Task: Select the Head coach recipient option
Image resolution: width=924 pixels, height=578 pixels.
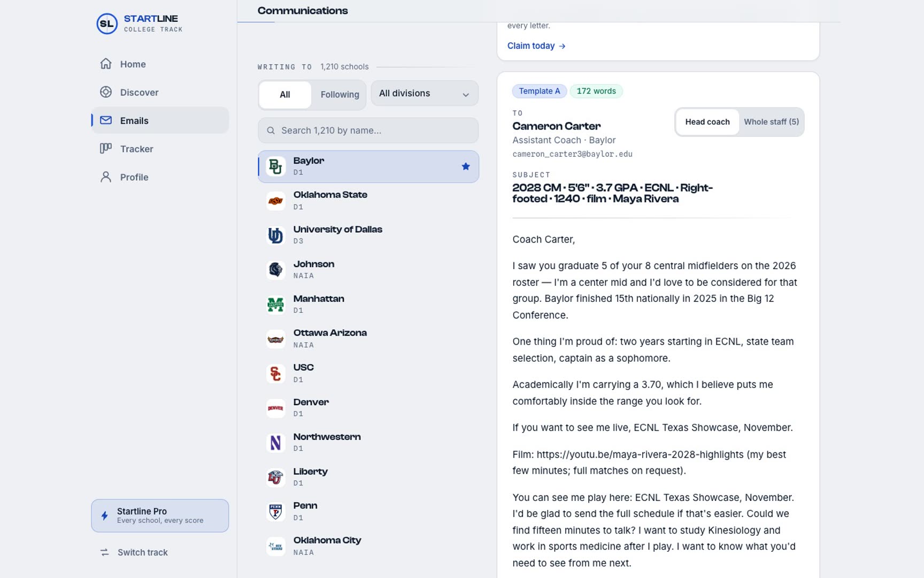Action: pos(707,122)
